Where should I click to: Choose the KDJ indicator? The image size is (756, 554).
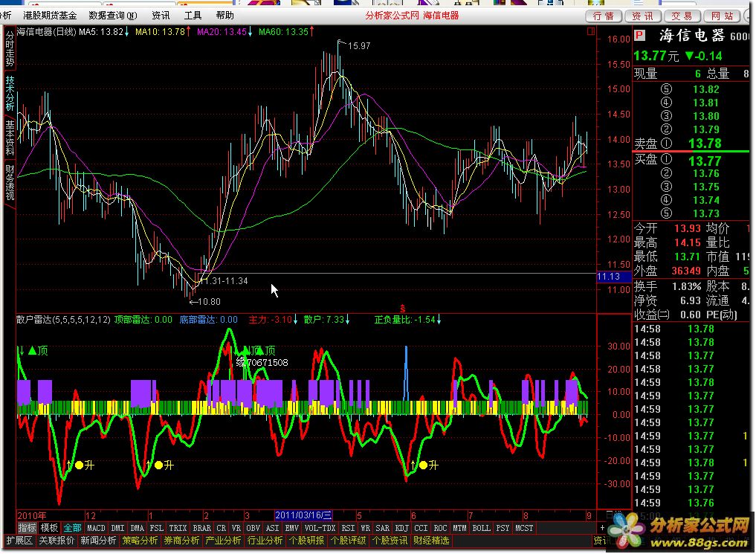[402, 528]
